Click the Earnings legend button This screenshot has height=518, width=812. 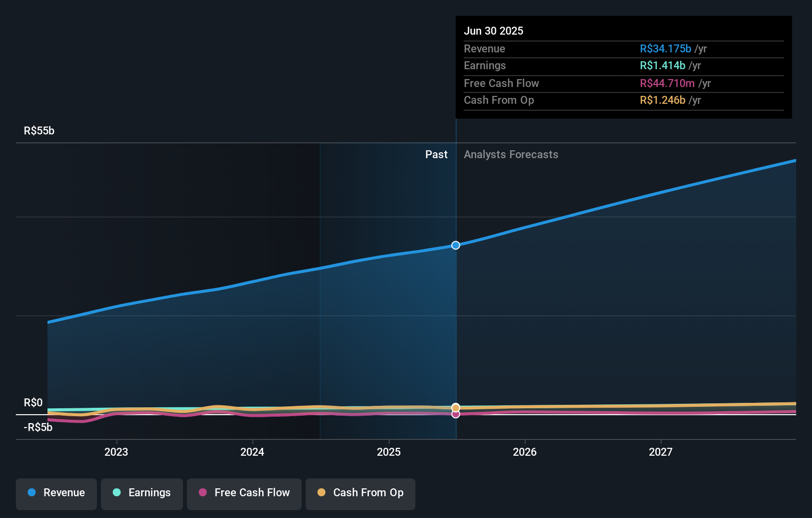click(x=142, y=494)
